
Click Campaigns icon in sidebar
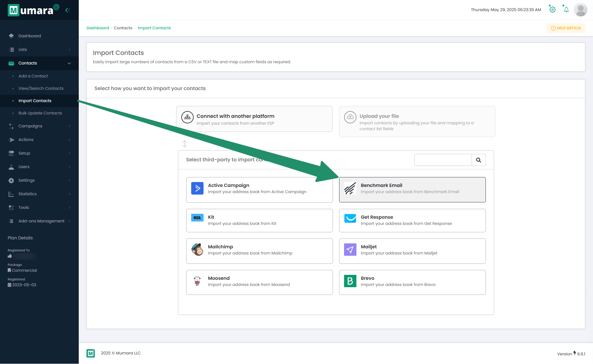pos(11,126)
